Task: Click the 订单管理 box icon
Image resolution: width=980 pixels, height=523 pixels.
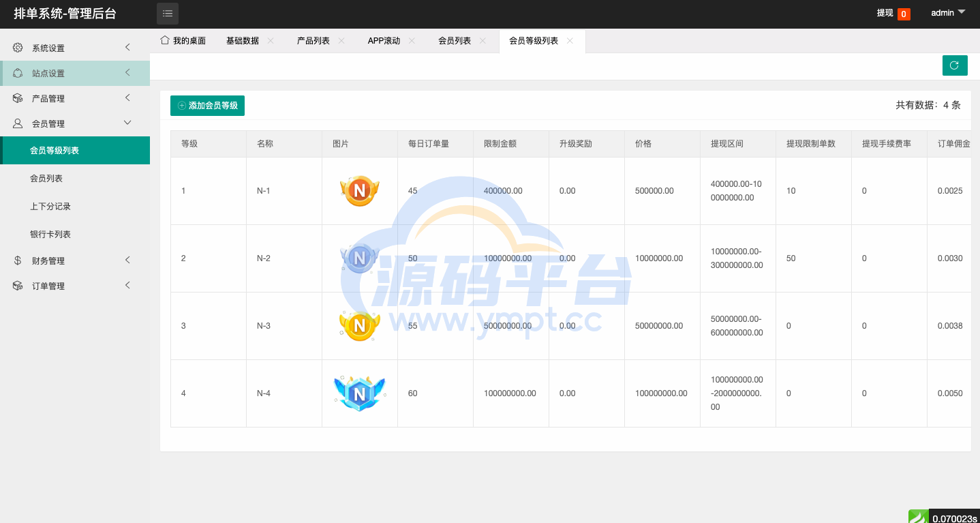Action: tap(18, 286)
